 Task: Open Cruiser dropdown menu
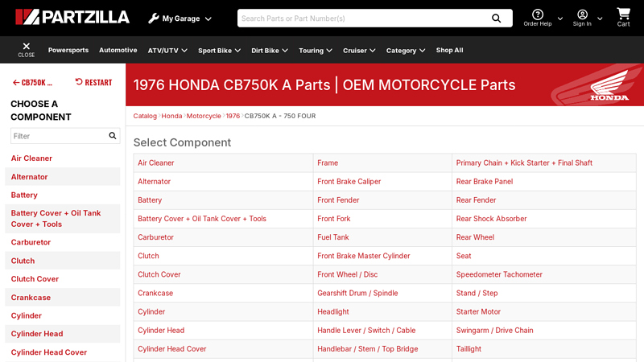coord(359,51)
